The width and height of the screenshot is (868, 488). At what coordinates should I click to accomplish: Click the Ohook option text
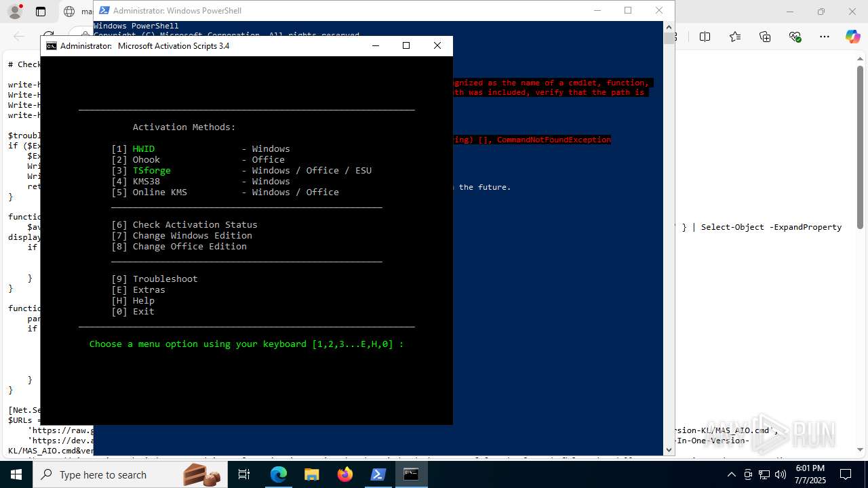[146, 159]
